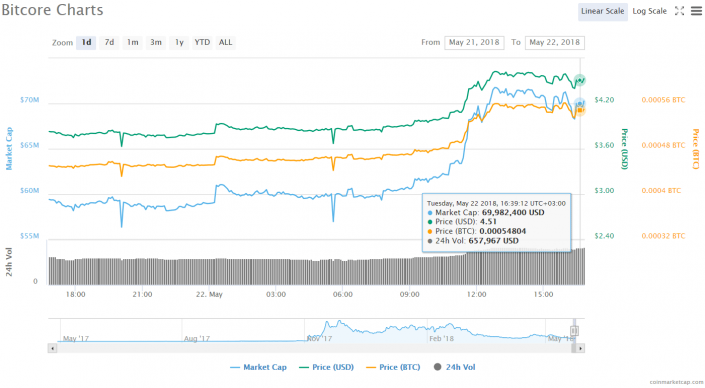705x388 pixels.
Task: Click the $70M axis label
Action: coord(30,100)
